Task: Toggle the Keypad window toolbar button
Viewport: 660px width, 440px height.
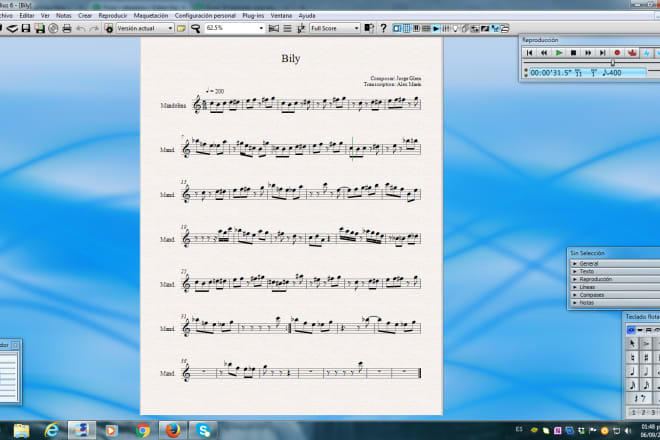Action: 407,28
